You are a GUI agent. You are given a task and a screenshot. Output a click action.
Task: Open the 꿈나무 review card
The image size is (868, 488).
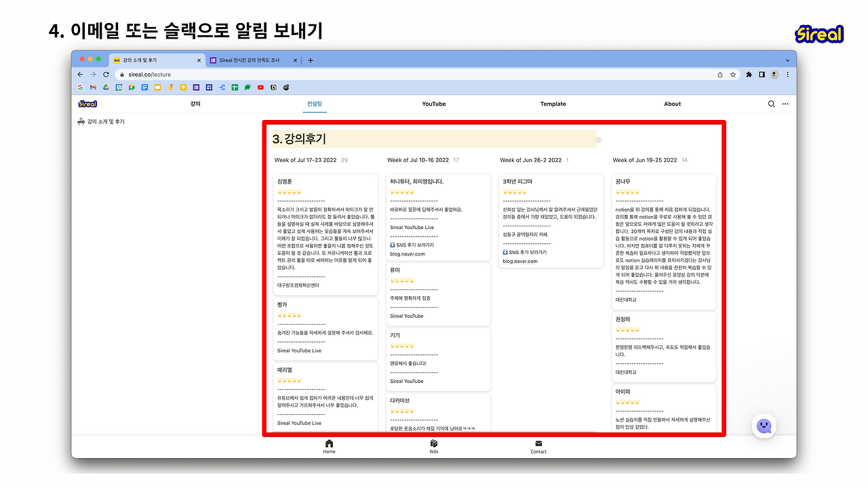coord(665,241)
